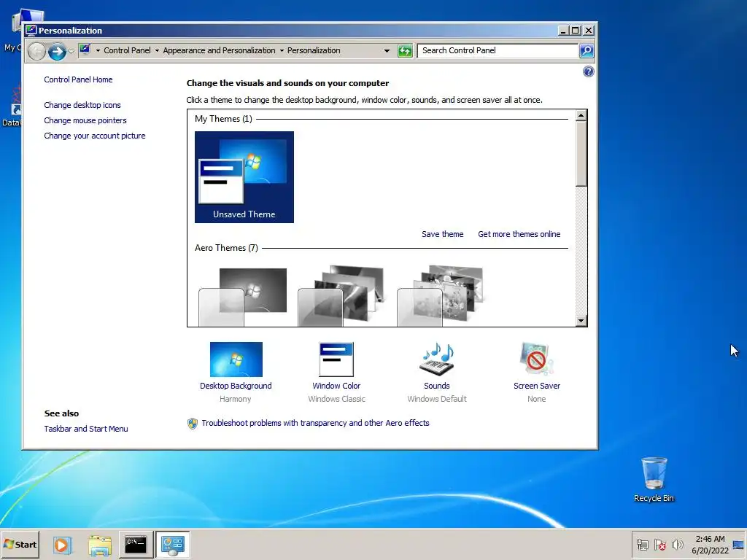747x560 pixels.
Task: Select the first Aero theme with Windows logo
Action: click(243, 295)
